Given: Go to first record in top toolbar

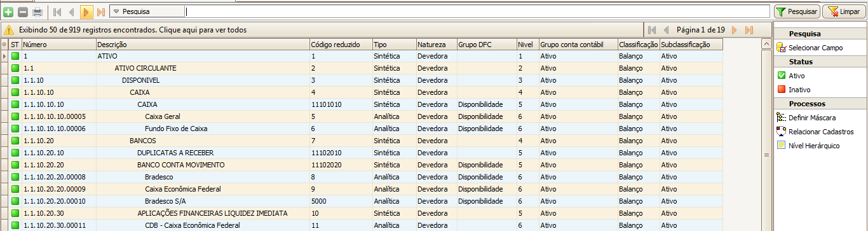Looking at the screenshot, I should 57,11.
